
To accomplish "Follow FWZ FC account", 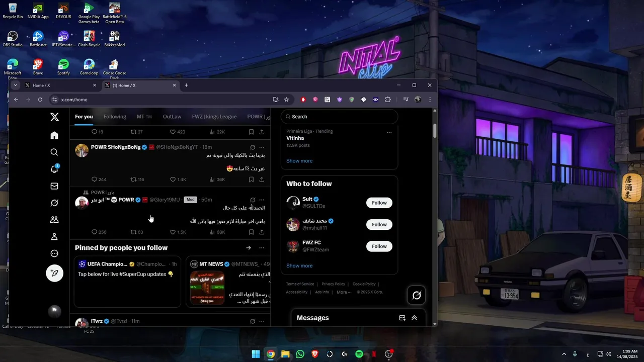I will pos(379,246).
